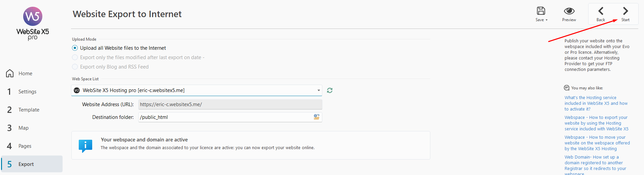Select Upload all Website files option
This screenshot has width=644, height=175.
pos(119,48)
